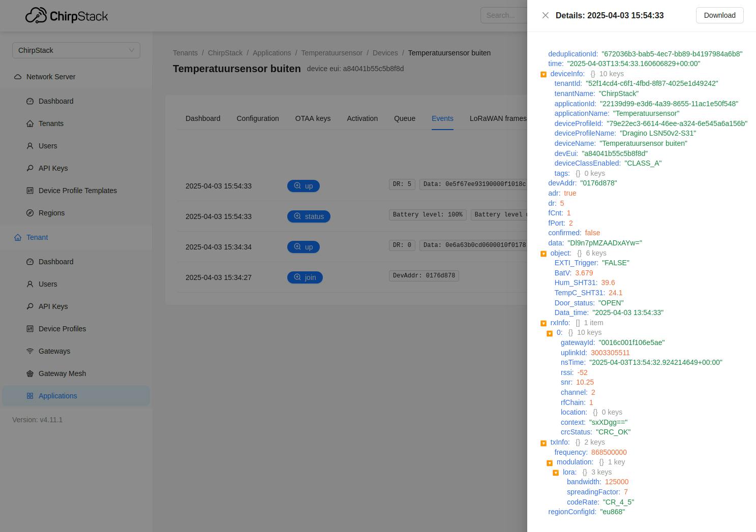Open Network Server API Keys icon

30,168
